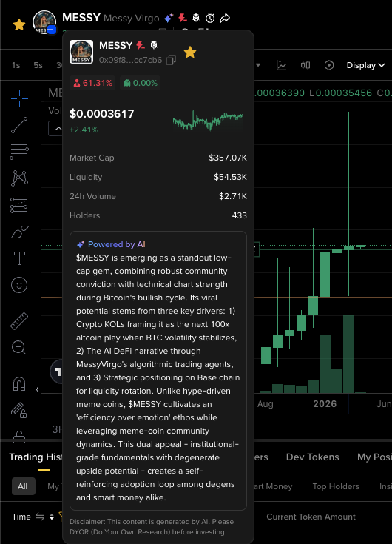Viewport: 392px width, 544px height.
Task: Select the pattern nodes drawing tool
Action: coord(19,178)
